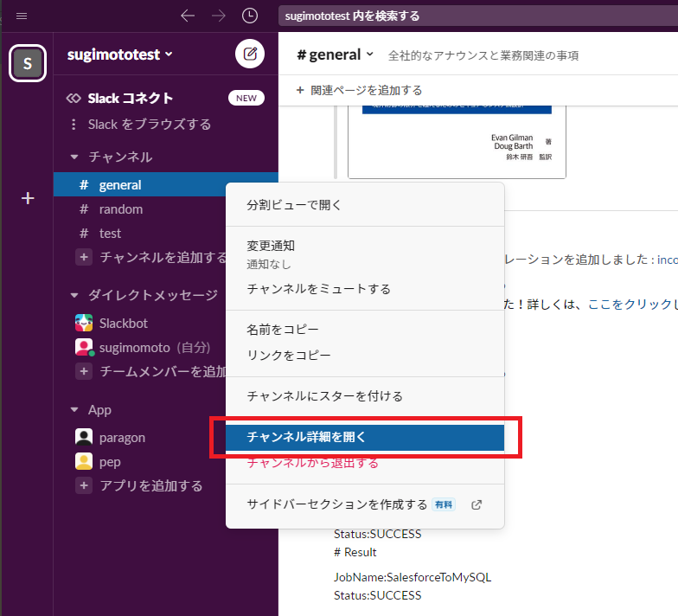Select the S workspace icon
Viewport: 678px width, 616px height.
click(28, 63)
